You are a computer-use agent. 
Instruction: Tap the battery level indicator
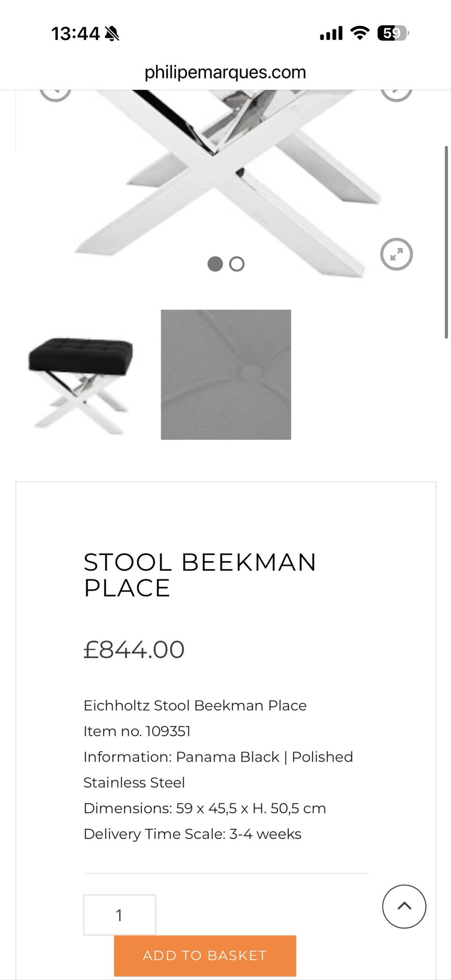coord(393,33)
